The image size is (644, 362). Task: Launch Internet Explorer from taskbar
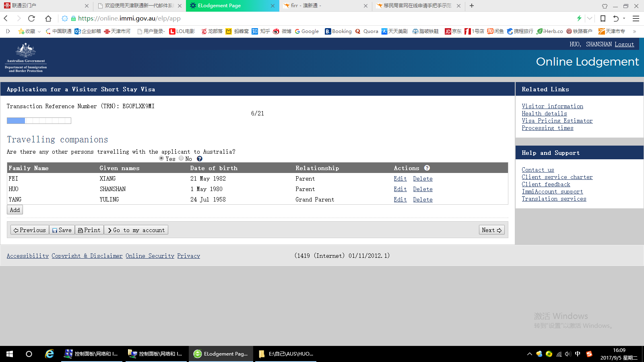50,354
